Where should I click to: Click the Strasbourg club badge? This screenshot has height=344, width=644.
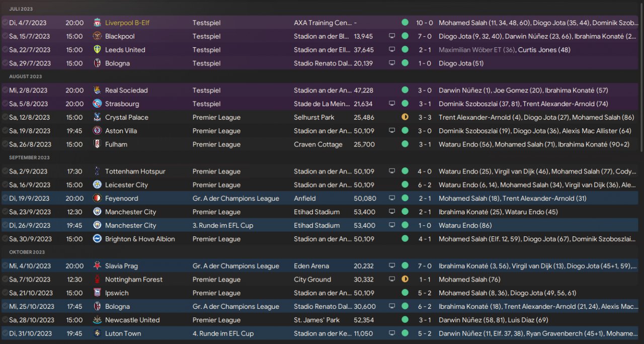tap(97, 104)
